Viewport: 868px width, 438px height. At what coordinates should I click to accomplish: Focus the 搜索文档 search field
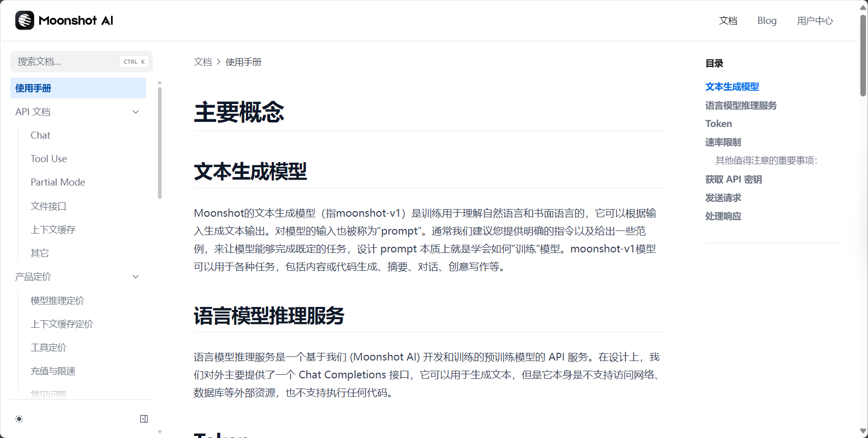click(x=82, y=62)
